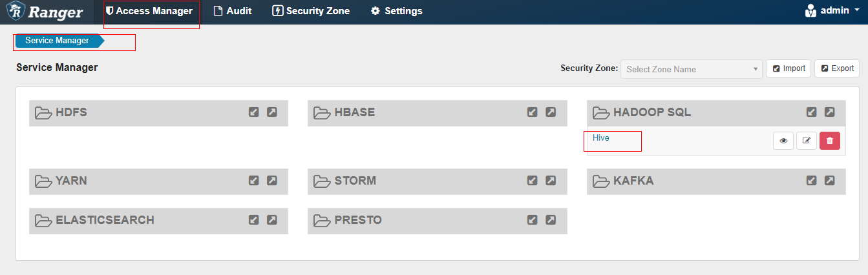Open the Settings menu

click(x=397, y=11)
